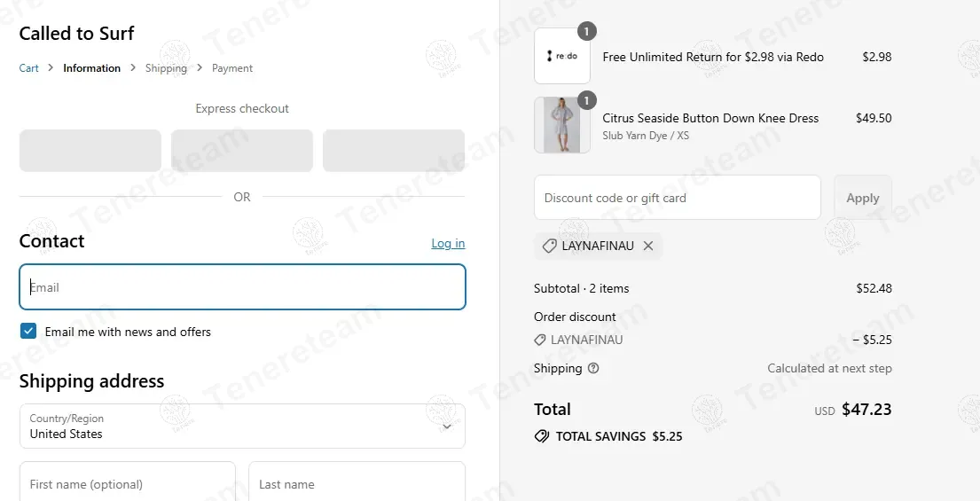Click the Citrus Seaside dress thumbnail

click(x=561, y=125)
